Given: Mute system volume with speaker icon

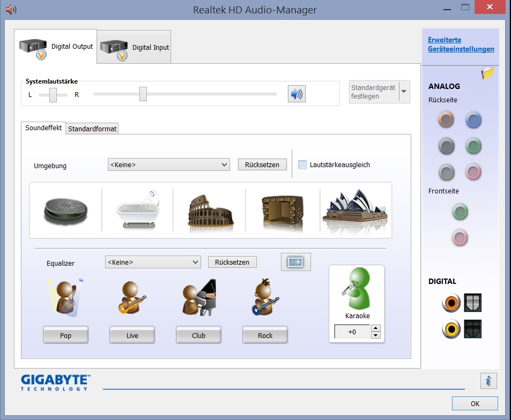Looking at the screenshot, I should (297, 94).
